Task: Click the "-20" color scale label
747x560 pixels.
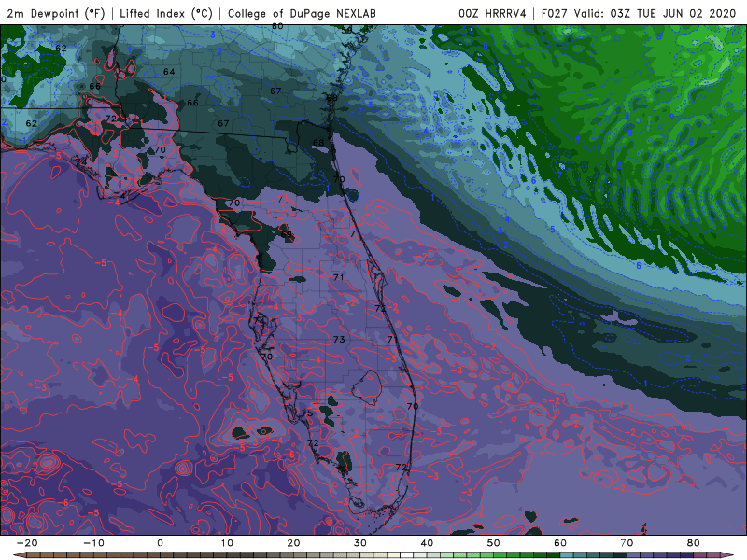Action: coord(27,543)
